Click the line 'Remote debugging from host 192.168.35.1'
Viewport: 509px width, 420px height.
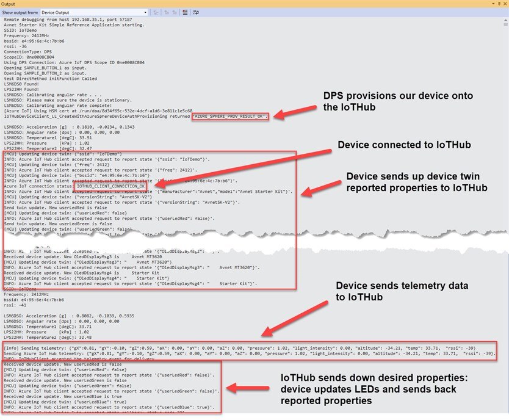click(x=68, y=20)
